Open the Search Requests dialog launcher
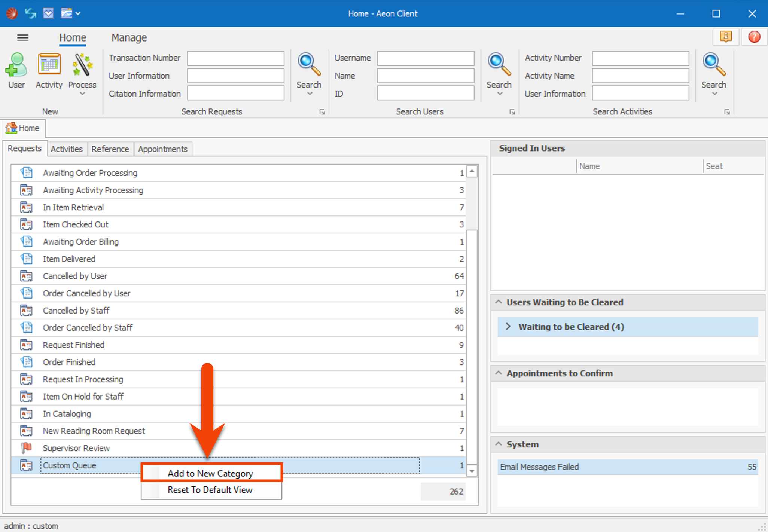 pos(322,111)
